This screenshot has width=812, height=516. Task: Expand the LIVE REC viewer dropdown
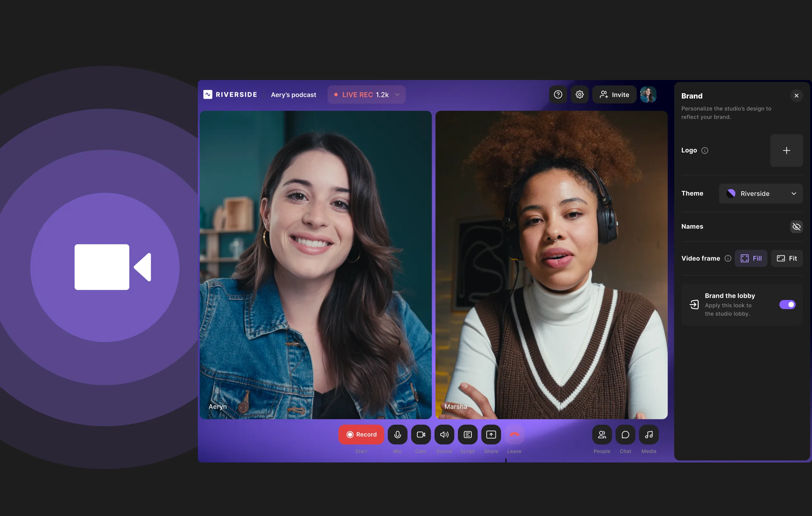tap(397, 94)
